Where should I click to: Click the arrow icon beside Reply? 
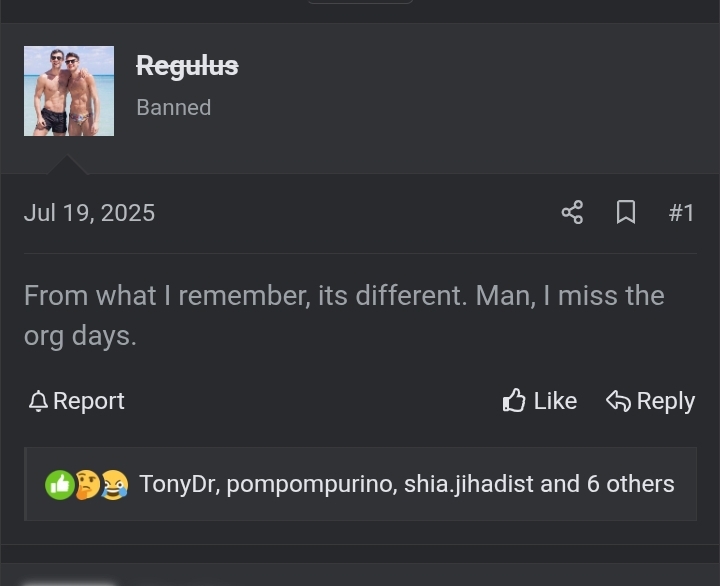coord(619,400)
